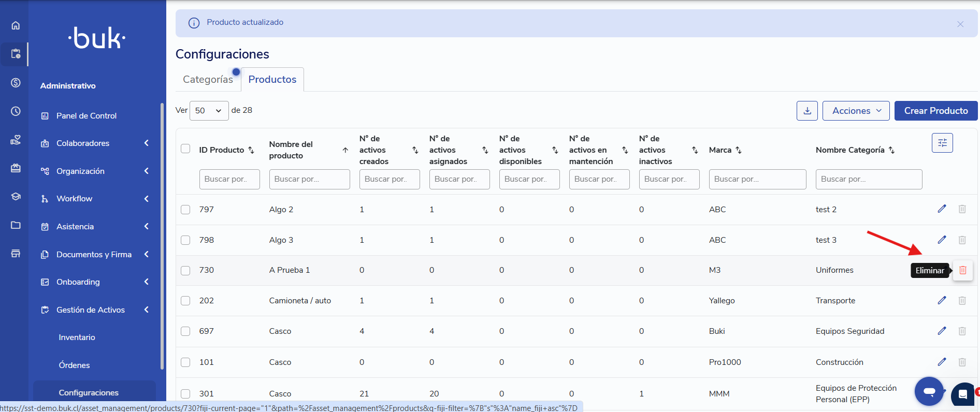Open Inventario in the sidebar
980x412 pixels.
[77, 337]
